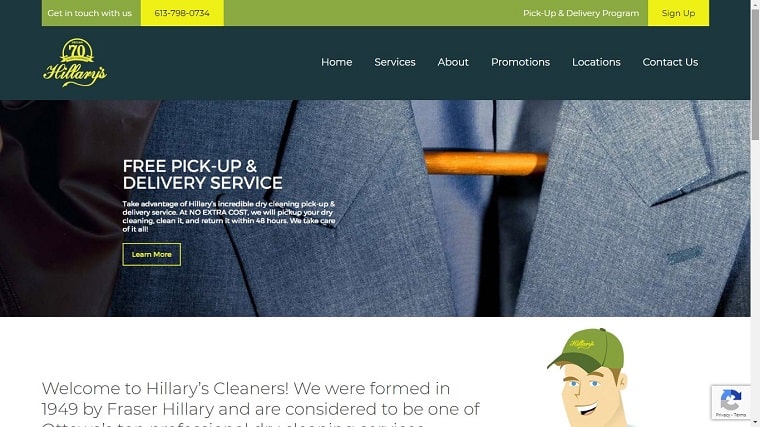Click the Get in touch with us label
This screenshot has width=760, height=427.
tap(90, 13)
